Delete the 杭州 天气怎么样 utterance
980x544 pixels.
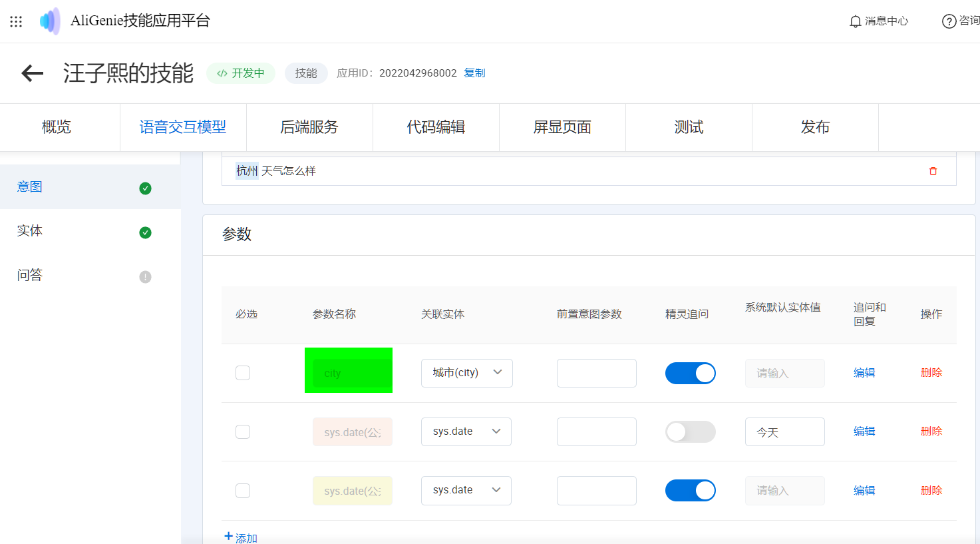click(933, 171)
